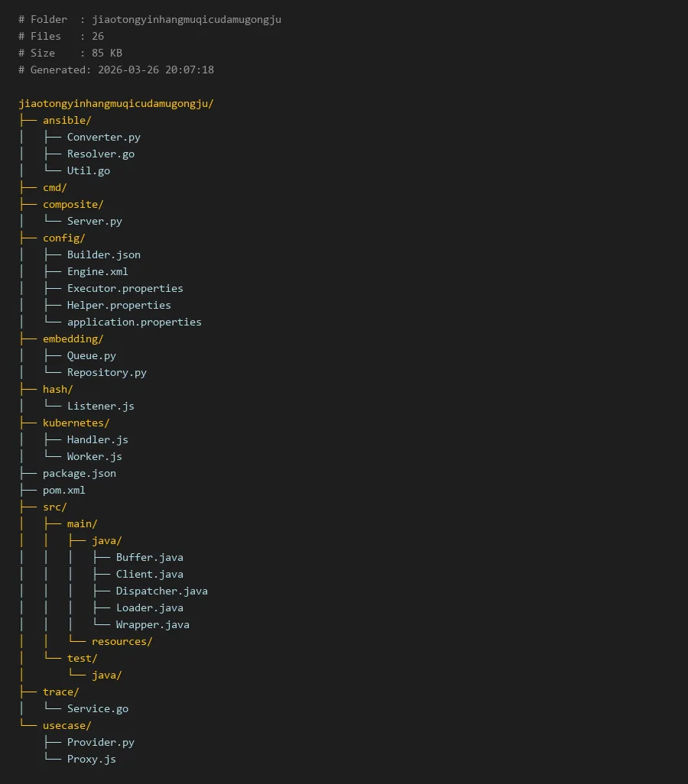
Task: Open Dispatcher.java file
Action: pyautogui.click(x=161, y=591)
